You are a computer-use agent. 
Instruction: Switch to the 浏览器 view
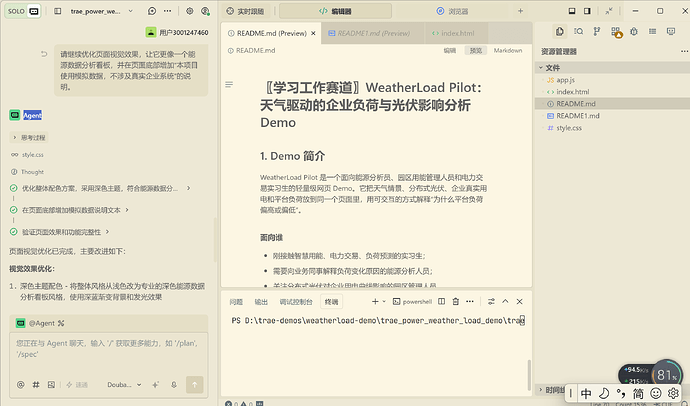coord(452,11)
